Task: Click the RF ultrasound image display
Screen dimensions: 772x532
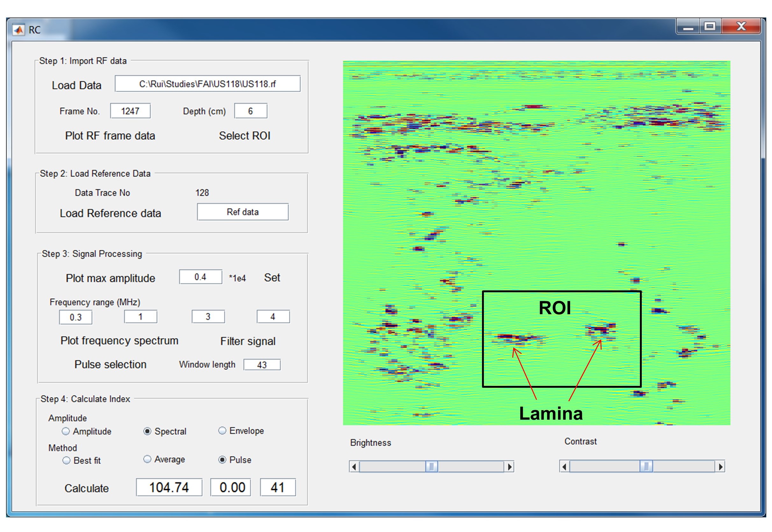Action: pyautogui.click(x=537, y=243)
